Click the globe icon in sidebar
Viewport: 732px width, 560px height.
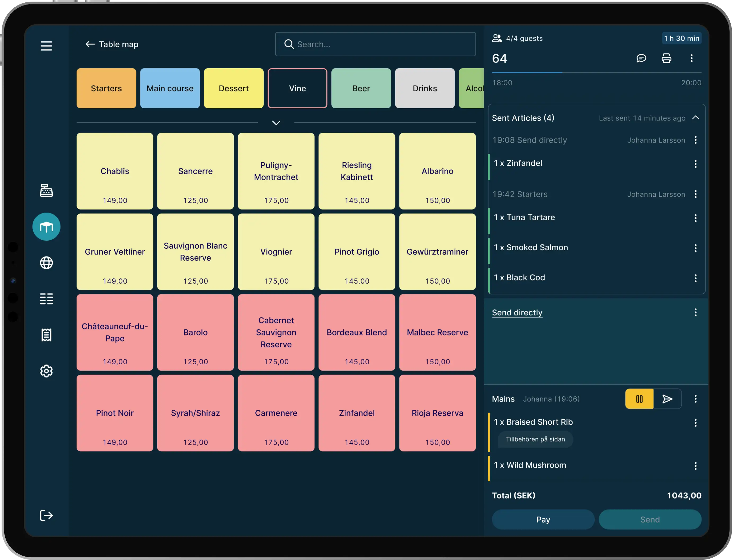tap(46, 263)
